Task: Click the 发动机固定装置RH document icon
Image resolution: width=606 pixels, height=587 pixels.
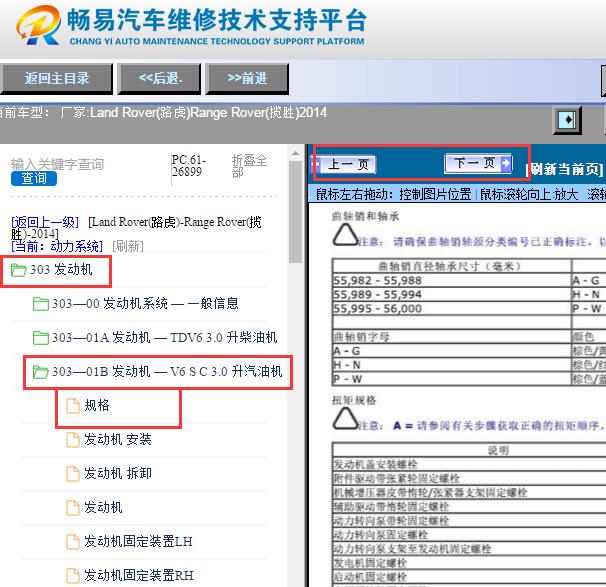Action: [73, 576]
